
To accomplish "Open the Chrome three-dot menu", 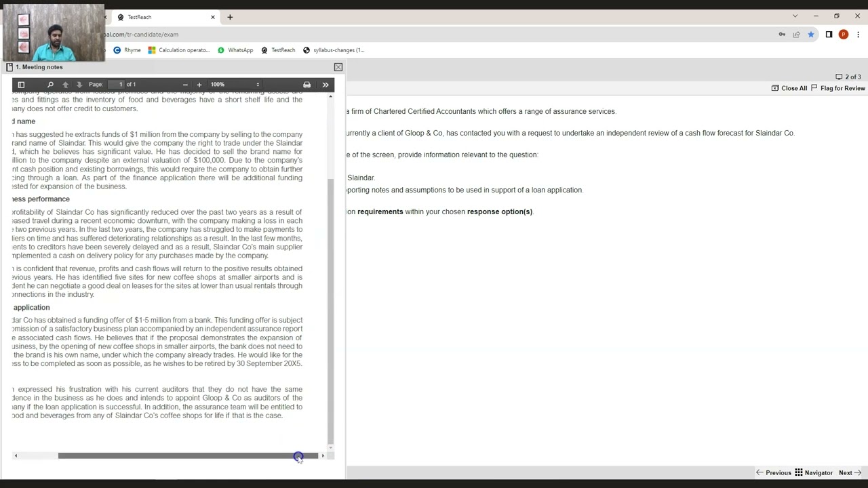I will pos(858,35).
